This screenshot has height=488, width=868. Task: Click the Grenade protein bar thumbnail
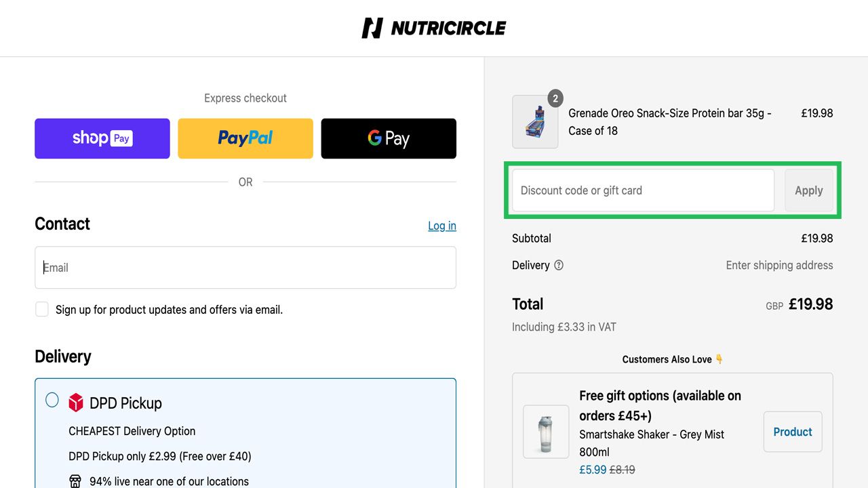535,122
